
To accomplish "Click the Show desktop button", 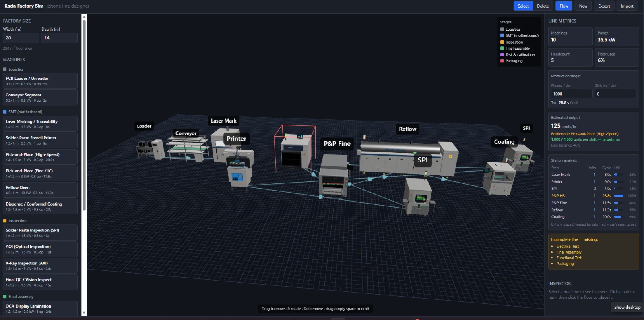I will [x=627, y=307].
